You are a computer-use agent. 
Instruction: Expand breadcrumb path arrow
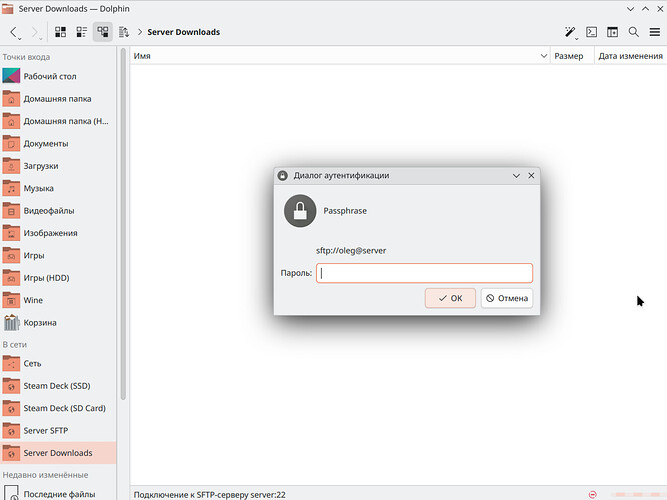tap(140, 32)
